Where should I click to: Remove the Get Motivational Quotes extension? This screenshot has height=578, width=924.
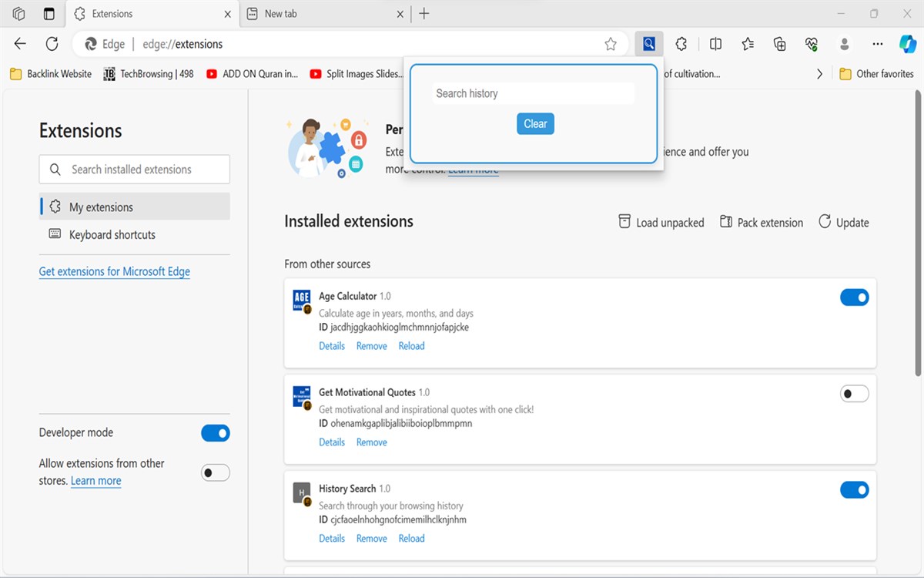372,442
